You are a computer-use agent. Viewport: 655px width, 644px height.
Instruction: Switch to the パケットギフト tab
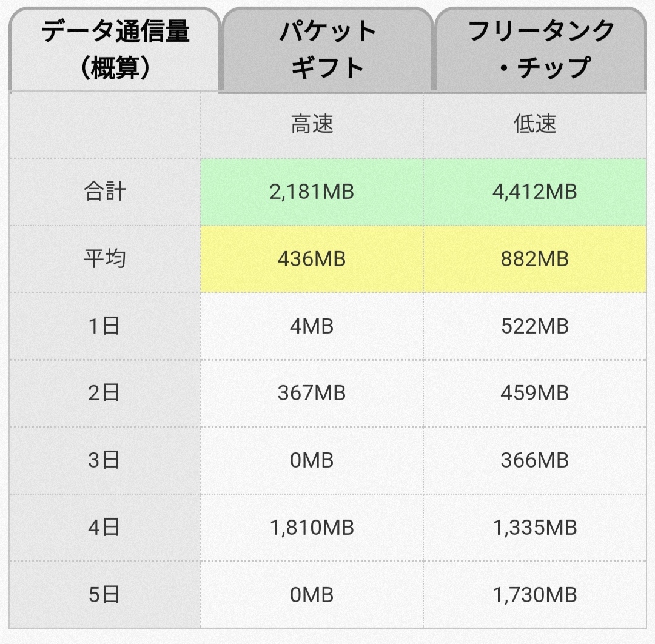point(327,50)
